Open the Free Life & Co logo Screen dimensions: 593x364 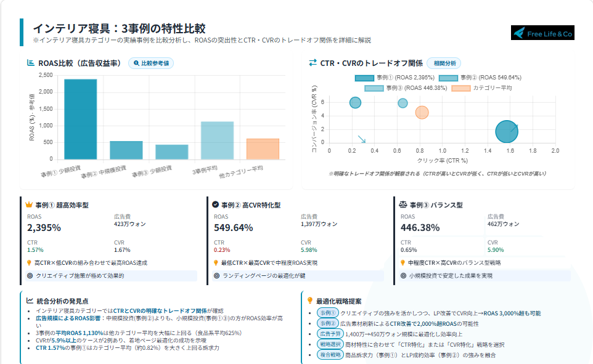click(x=542, y=33)
